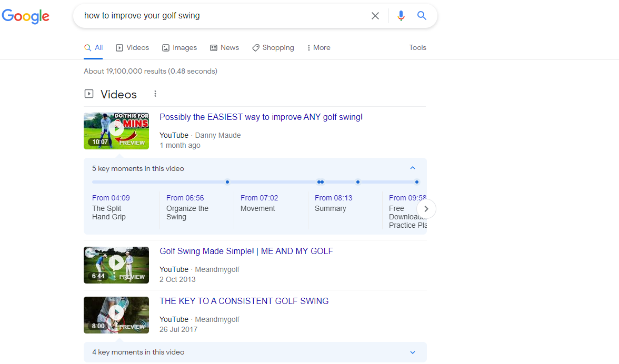This screenshot has width=619, height=364.
Task: Play the Golf Swing Made Simple thumbnail
Action: coord(116,265)
